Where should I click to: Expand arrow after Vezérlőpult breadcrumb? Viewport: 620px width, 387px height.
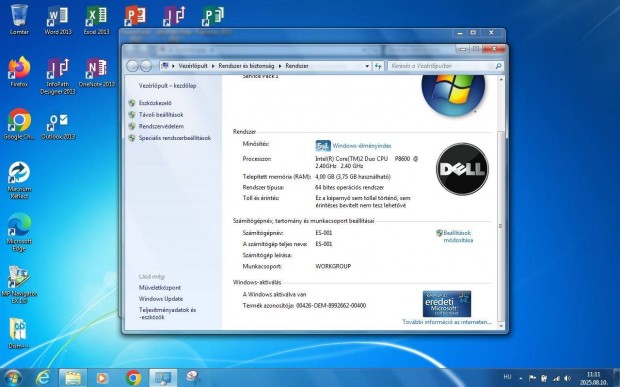click(213, 66)
